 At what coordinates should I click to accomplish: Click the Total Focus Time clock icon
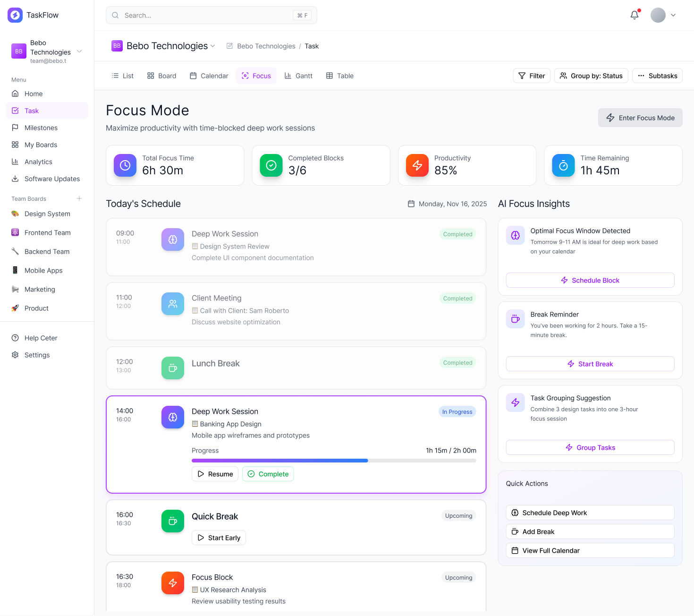tap(125, 165)
